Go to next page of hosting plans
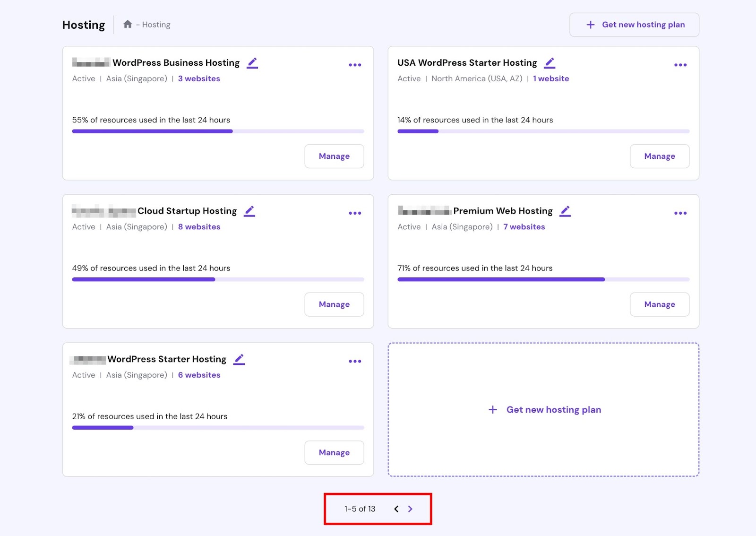This screenshot has height=536, width=756. coord(410,509)
